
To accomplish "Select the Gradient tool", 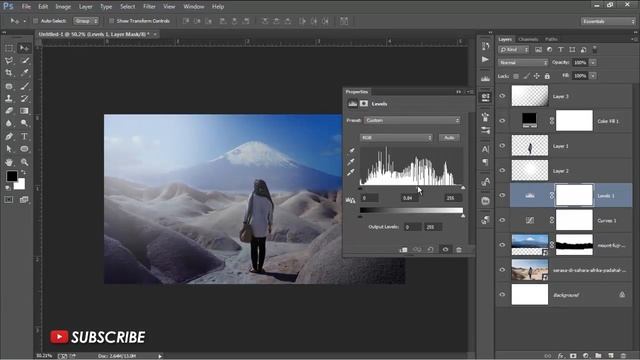I will (24, 111).
